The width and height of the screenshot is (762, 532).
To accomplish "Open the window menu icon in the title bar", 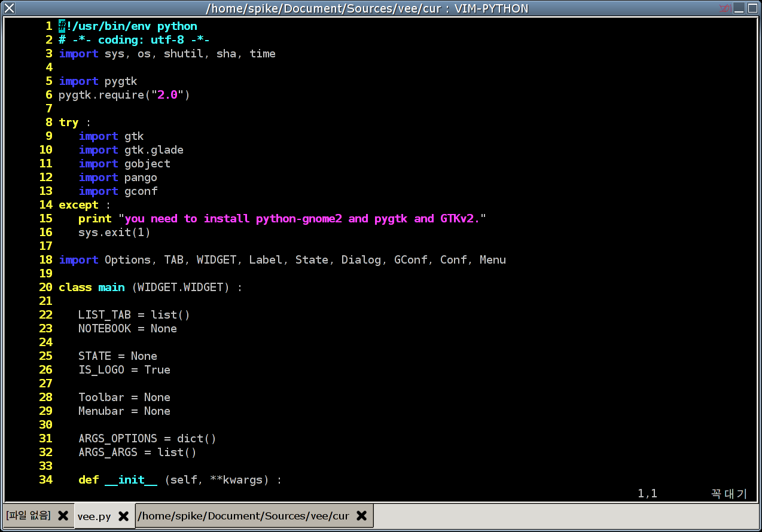I will (10, 8).
